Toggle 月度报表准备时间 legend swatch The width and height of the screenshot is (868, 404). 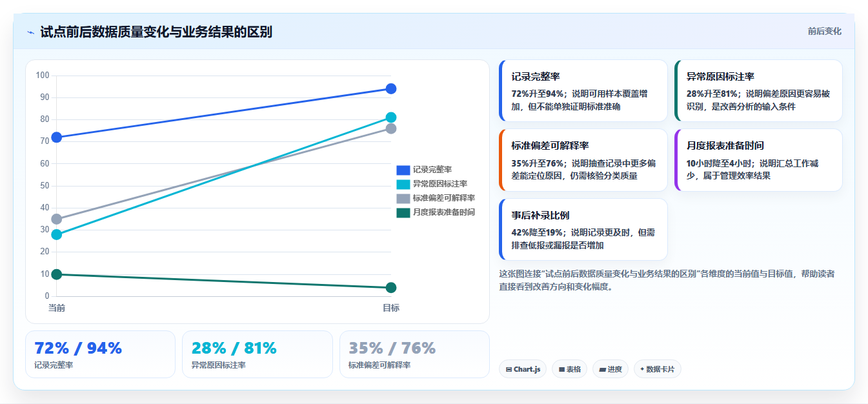tap(403, 212)
